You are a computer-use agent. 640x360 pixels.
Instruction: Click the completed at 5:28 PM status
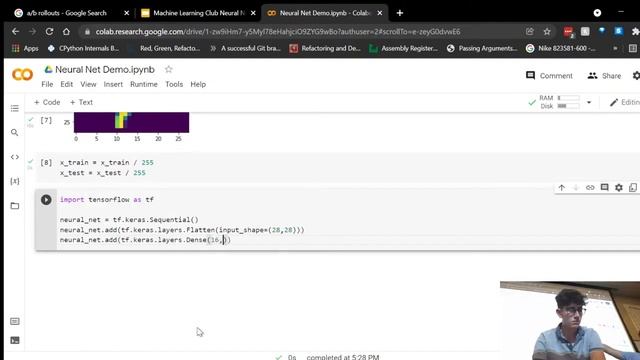tap(343, 357)
